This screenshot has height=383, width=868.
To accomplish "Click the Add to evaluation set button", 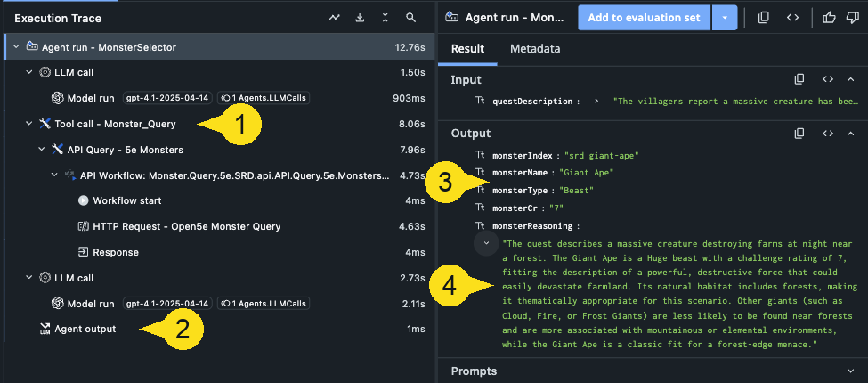I will pos(644,18).
